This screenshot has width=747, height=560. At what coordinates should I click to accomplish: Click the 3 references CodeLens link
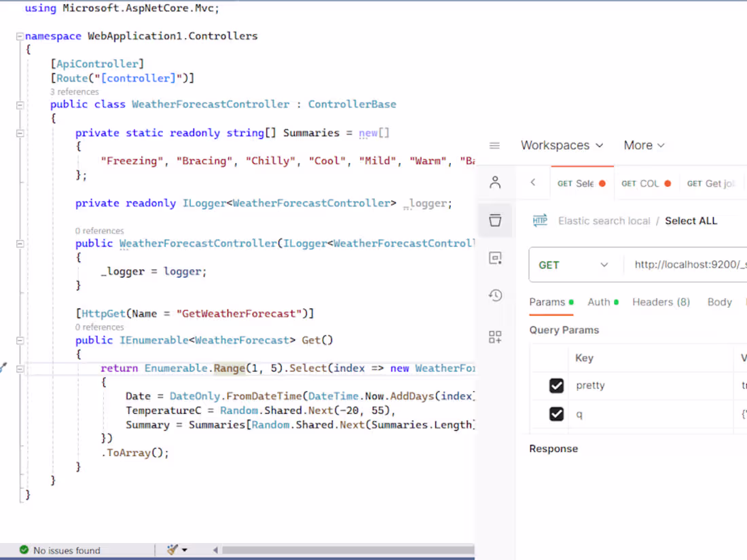(75, 91)
